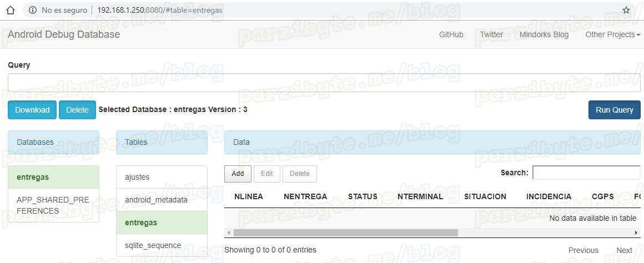This screenshot has width=644, height=263.
Task: Bookmark this page with the star icon
Action: [626, 10]
